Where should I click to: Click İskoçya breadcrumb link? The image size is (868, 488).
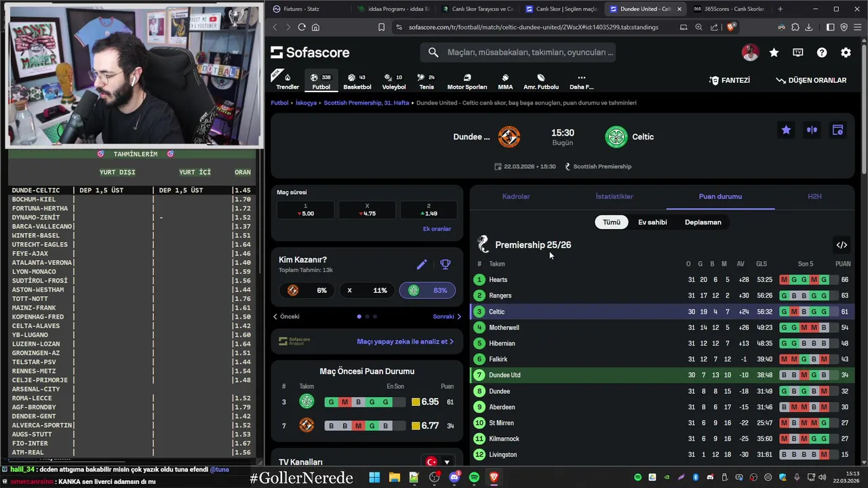coord(306,103)
